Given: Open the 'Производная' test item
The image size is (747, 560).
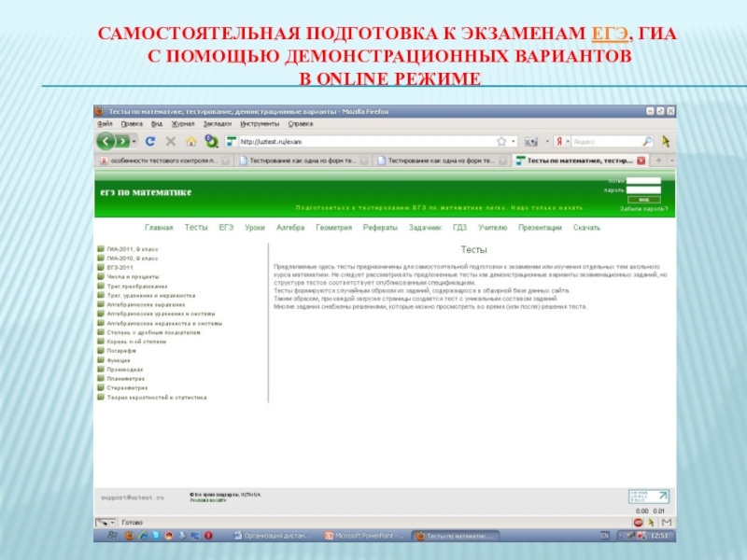Looking at the screenshot, I should coord(125,370).
